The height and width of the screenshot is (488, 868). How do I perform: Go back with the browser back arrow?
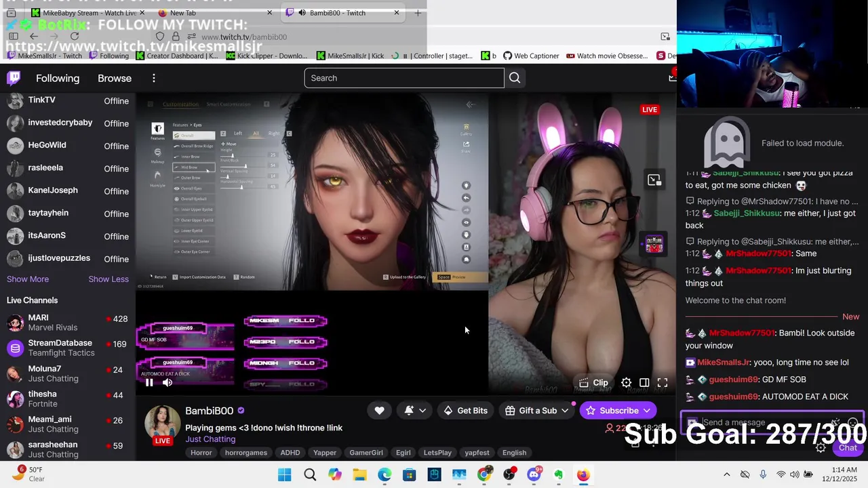coord(34,37)
